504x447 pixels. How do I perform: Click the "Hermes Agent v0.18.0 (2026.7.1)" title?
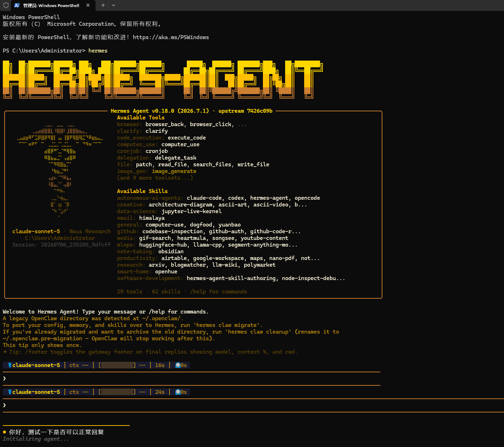click(160, 111)
